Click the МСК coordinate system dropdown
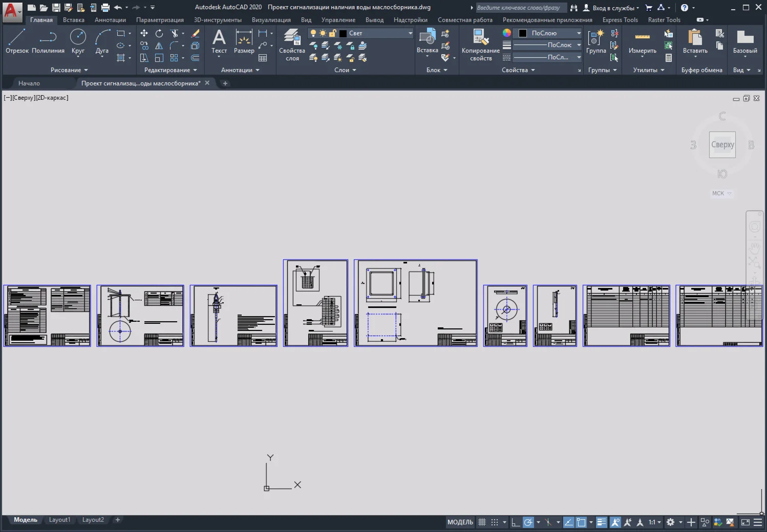Viewport: 767px width, 532px height. pyautogui.click(x=722, y=193)
